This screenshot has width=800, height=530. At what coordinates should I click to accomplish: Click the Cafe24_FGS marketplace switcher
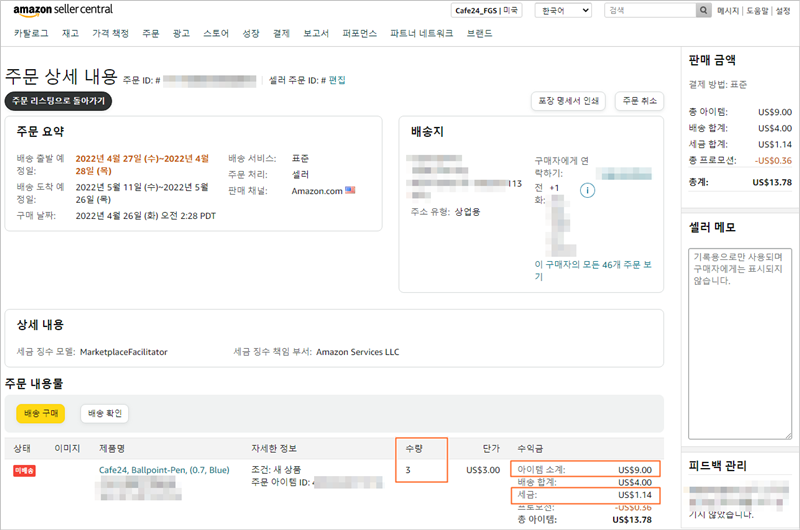(486, 10)
